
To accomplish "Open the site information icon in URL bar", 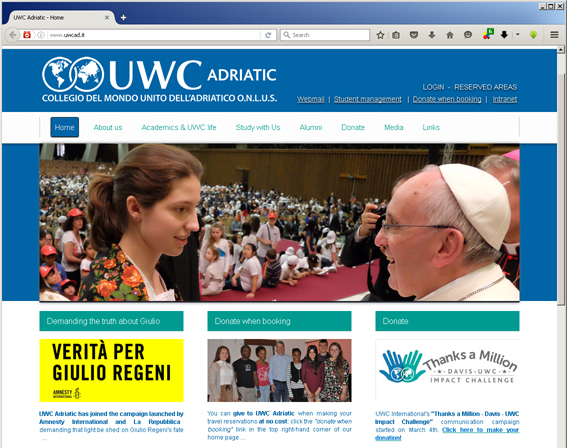I will click(41, 35).
